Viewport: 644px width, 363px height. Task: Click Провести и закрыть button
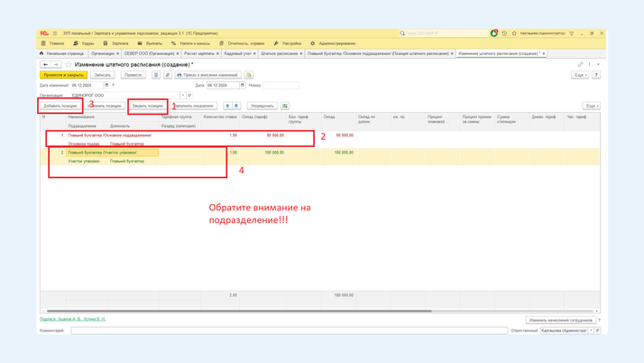pos(63,75)
